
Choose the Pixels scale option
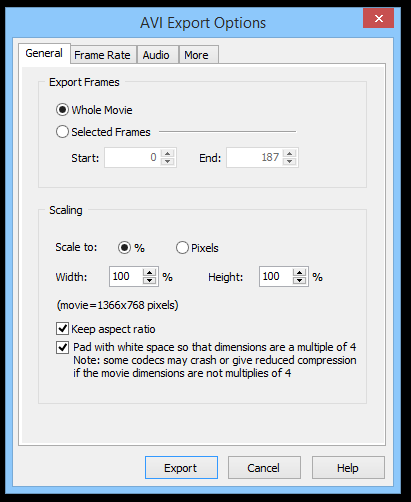pyautogui.click(x=182, y=248)
